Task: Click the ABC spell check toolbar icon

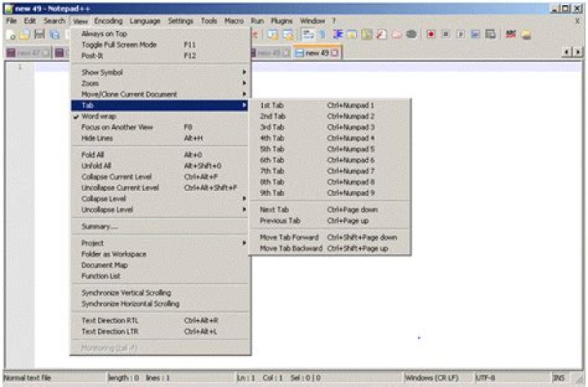Action: 510,34
